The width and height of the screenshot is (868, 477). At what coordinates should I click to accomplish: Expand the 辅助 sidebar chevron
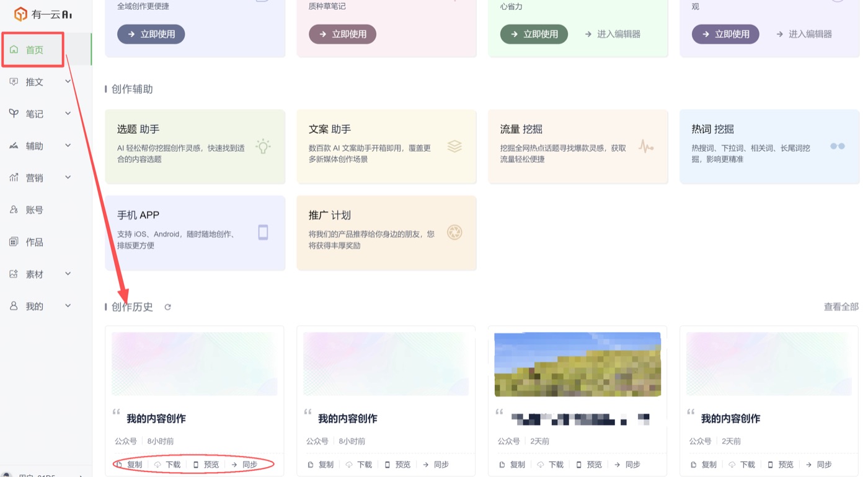tap(68, 146)
